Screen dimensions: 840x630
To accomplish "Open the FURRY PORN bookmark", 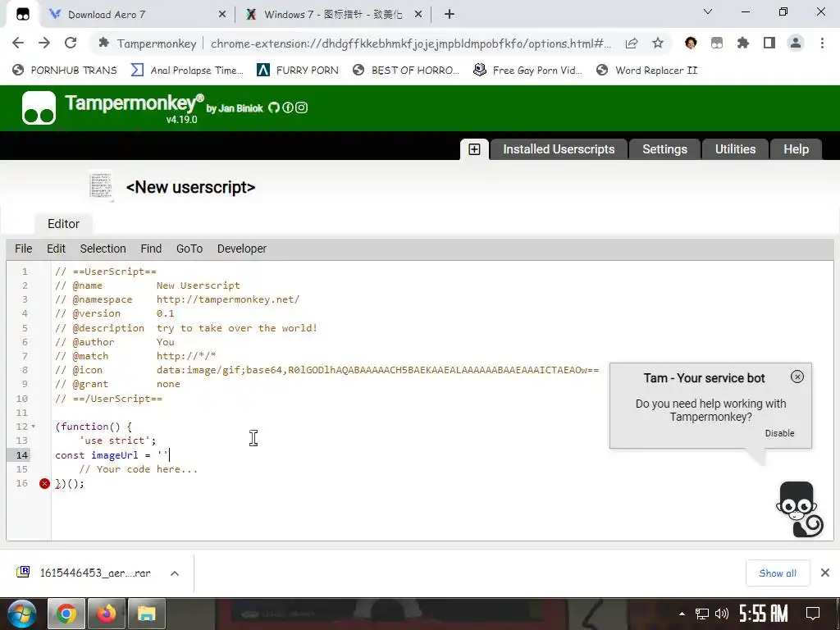I will 298,71.
